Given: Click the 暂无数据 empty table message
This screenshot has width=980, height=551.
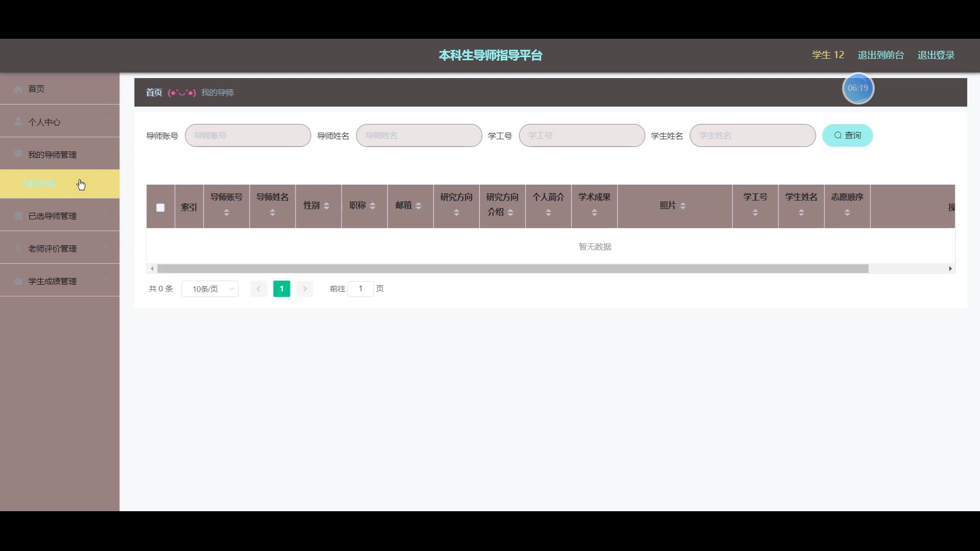Looking at the screenshot, I should click(x=595, y=246).
